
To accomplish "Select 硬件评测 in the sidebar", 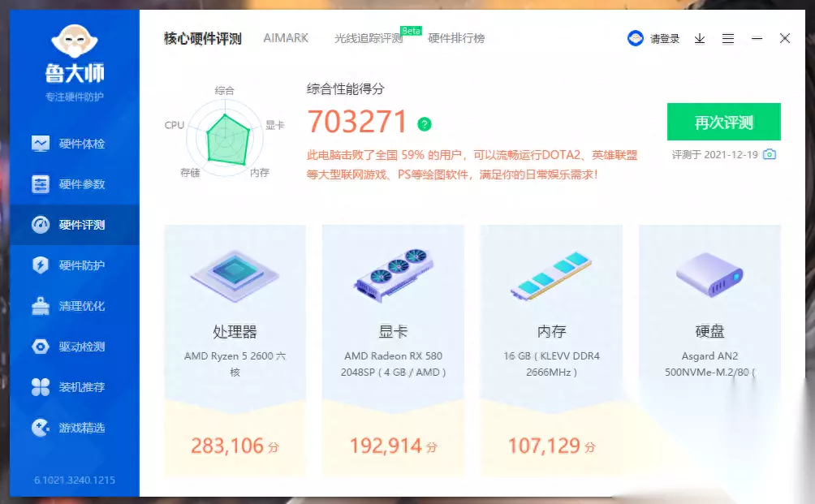I will click(75, 225).
